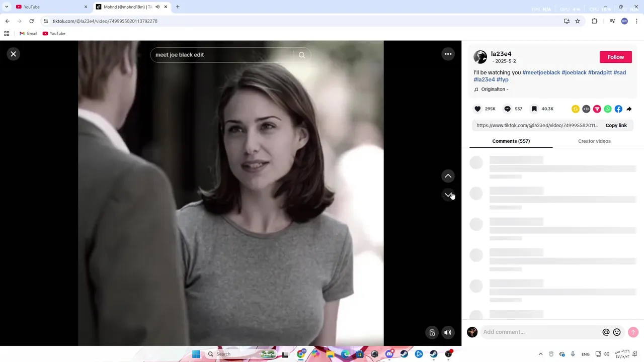Image resolution: width=644 pixels, height=362 pixels.
Task: Post comment with pink send arrow
Action: pyautogui.click(x=633, y=332)
